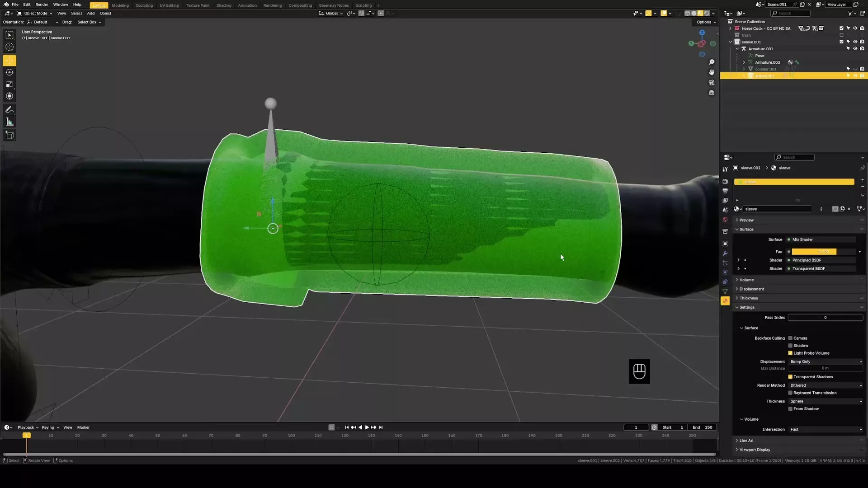Activate the Scale tool
868x488 pixels.
[x=9, y=84]
